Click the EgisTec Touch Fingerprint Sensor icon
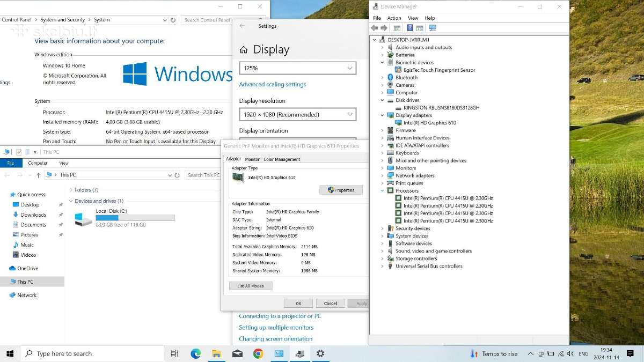Viewport: 644px width, 362px height. click(x=398, y=70)
